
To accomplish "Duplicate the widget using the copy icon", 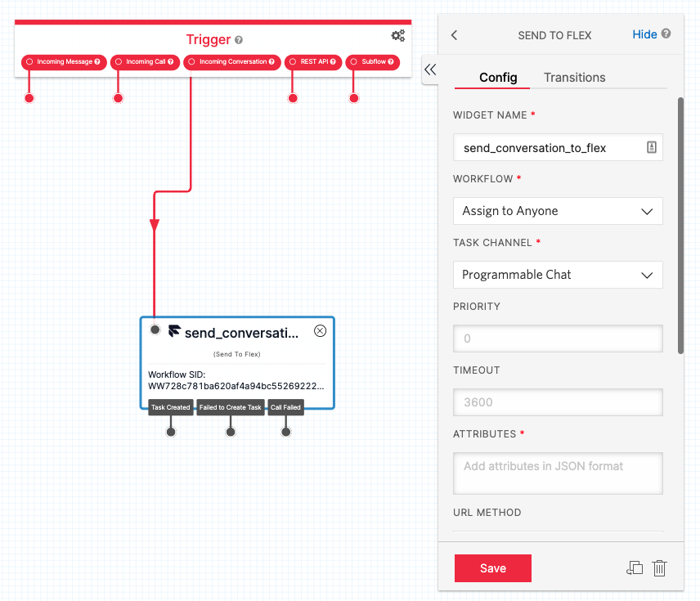I will coord(635,567).
